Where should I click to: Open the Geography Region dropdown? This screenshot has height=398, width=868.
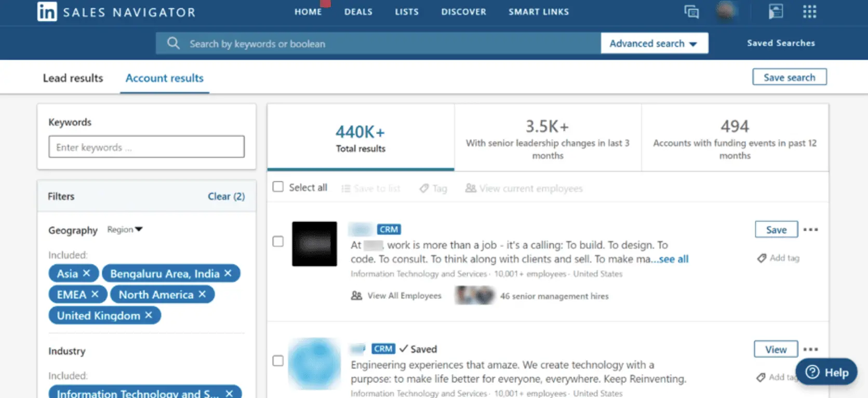125,229
